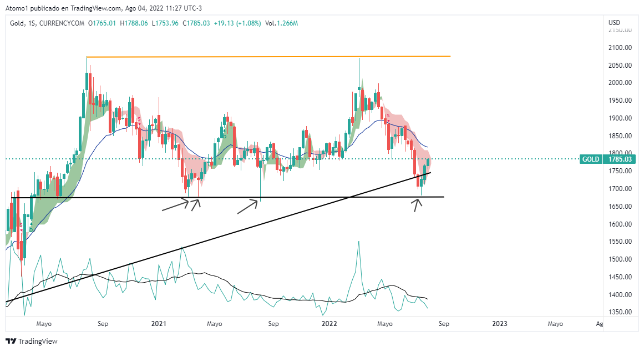Open the USD currency selector on the price axis

(614, 23)
